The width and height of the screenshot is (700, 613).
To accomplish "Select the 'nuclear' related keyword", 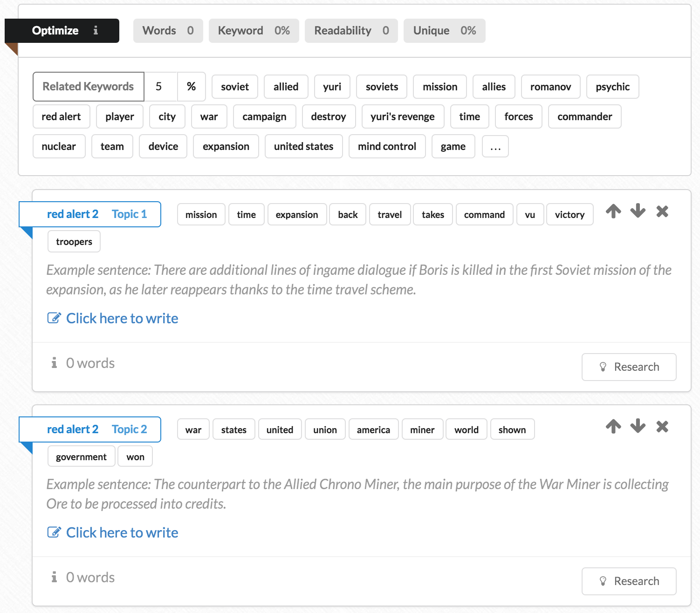I will [59, 146].
